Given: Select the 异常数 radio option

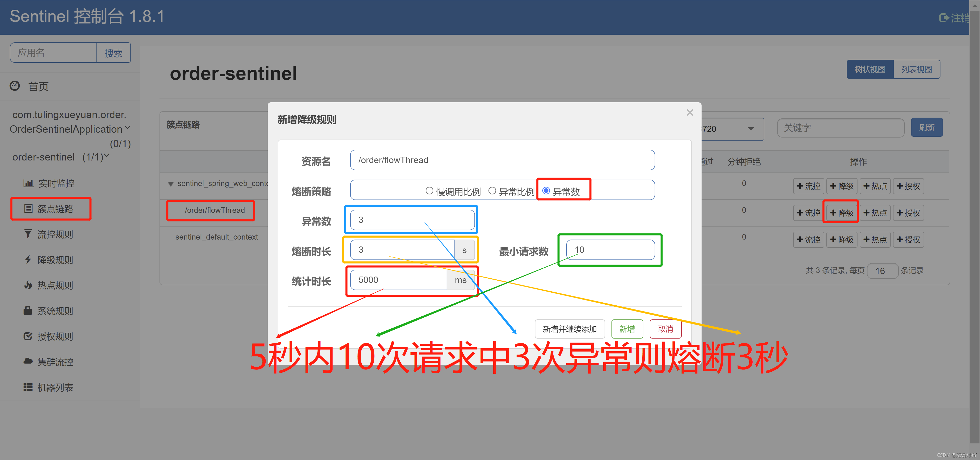Looking at the screenshot, I should (x=546, y=191).
